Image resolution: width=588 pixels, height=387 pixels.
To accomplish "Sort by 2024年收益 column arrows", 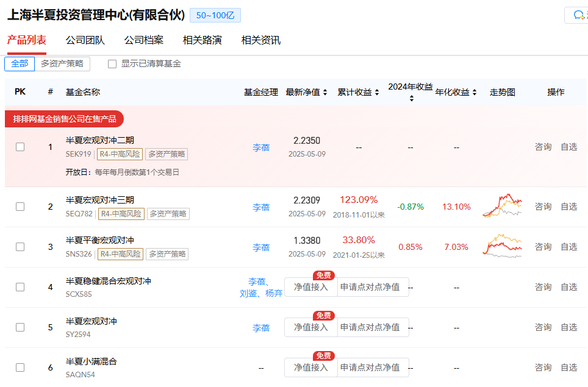I will pos(411,99).
